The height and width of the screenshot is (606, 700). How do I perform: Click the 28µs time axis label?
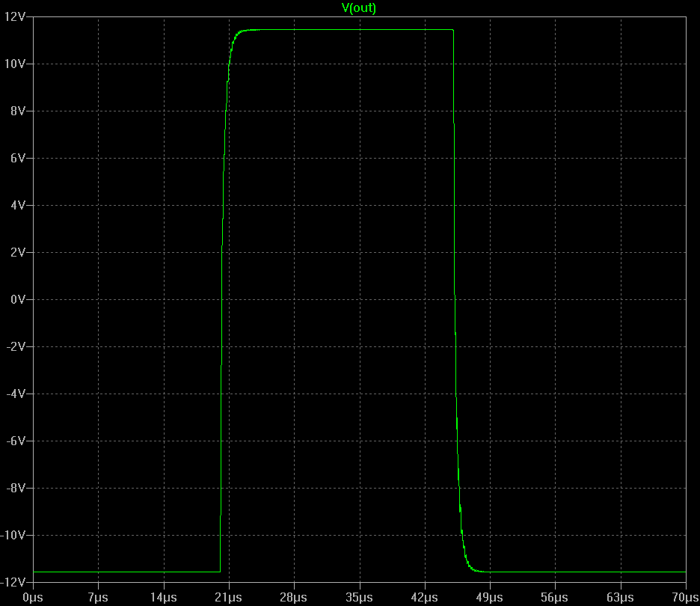(294, 598)
